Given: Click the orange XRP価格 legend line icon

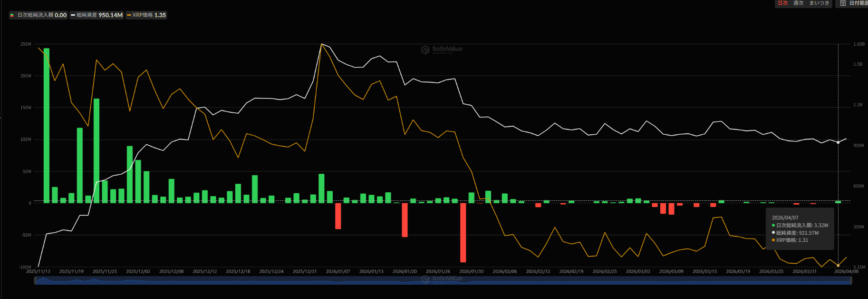Looking at the screenshot, I should 129,15.
